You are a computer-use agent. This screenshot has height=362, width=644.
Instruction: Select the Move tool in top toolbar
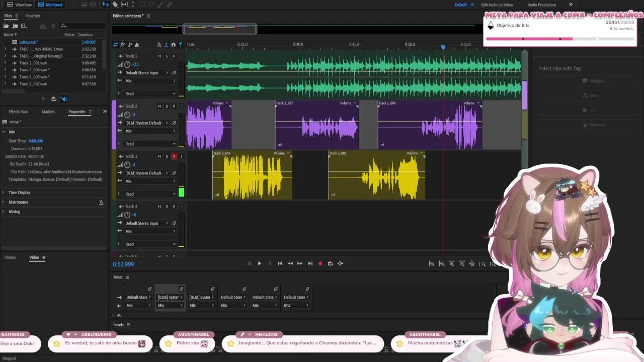click(106, 5)
